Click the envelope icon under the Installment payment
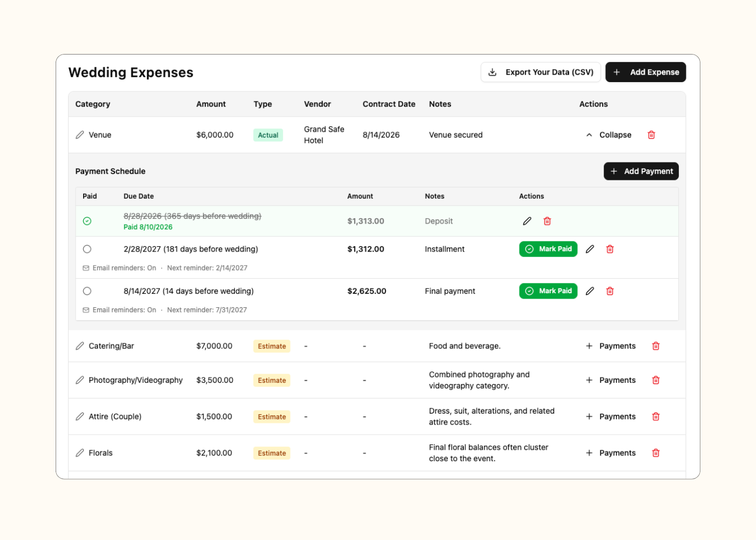756x540 pixels. 86,268
